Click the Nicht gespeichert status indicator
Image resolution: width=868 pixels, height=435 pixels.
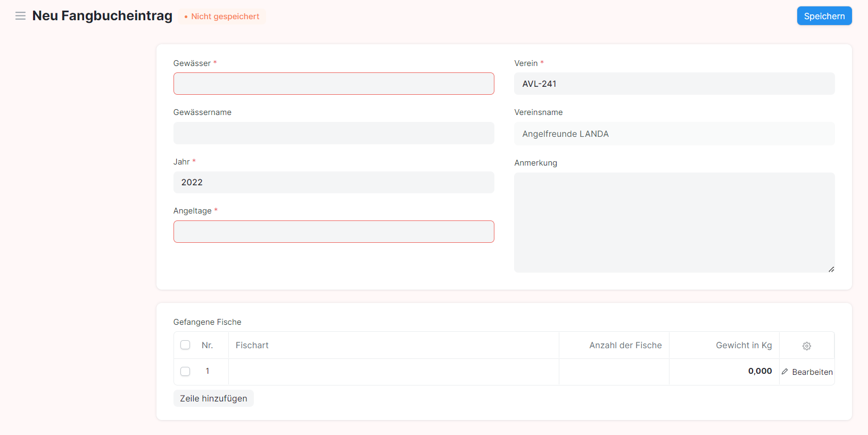point(222,17)
